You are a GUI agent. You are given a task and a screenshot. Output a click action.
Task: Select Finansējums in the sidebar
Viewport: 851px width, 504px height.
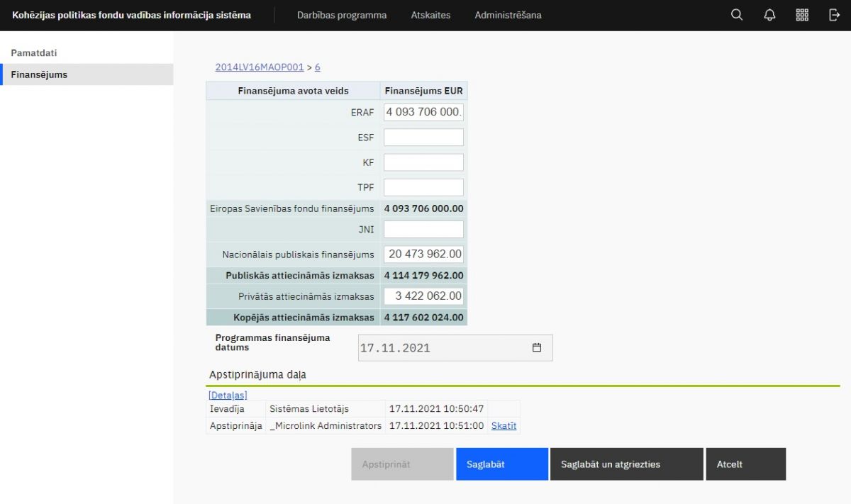(39, 74)
